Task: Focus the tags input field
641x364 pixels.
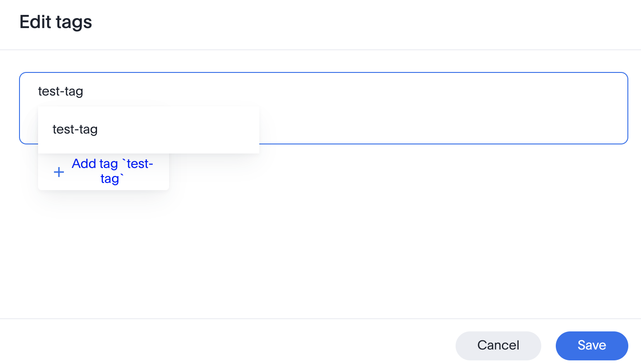Action: (408, 108)
